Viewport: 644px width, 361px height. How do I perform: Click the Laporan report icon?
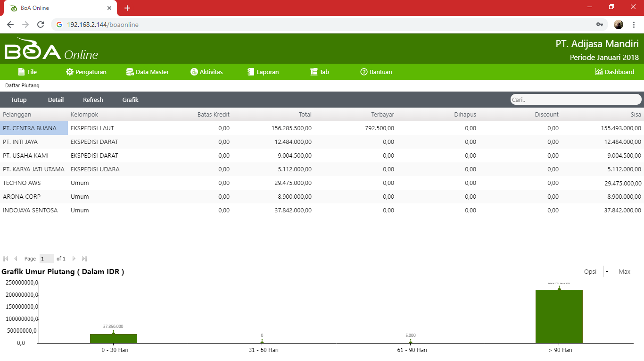point(251,72)
